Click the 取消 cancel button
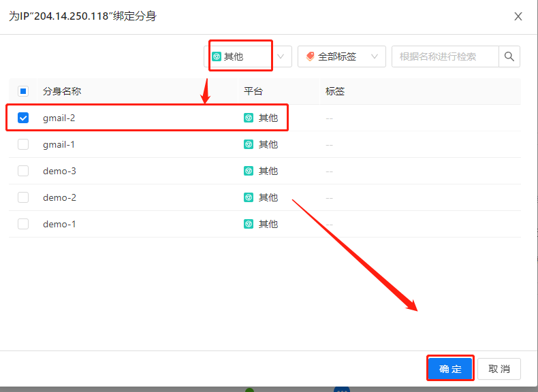 (x=499, y=369)
